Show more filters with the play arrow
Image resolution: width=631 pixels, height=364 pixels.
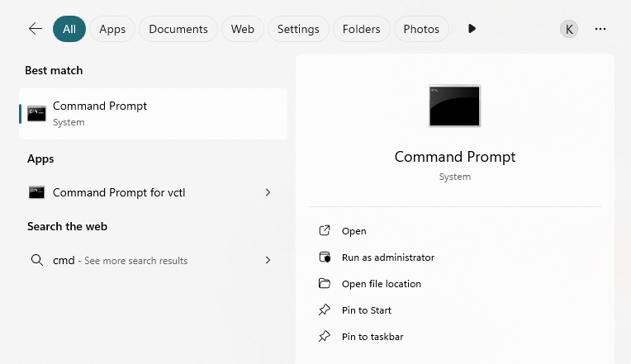[472, 29]
